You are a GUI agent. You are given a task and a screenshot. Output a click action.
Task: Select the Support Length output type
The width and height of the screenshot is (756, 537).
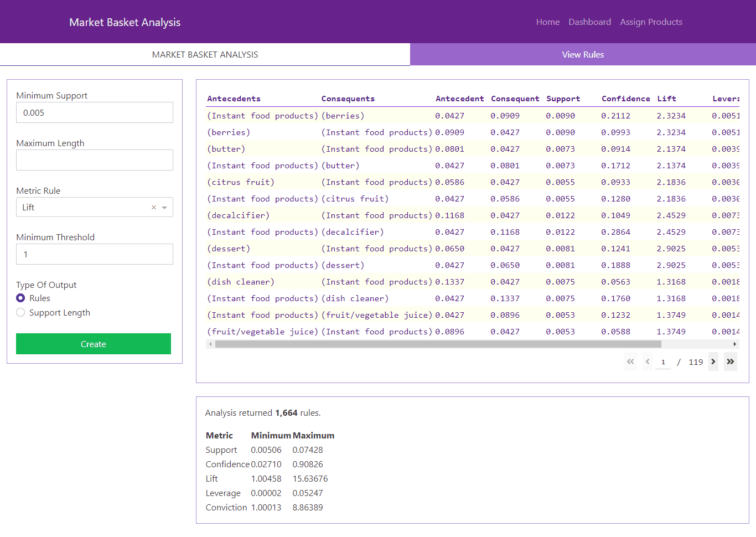point(20,313)
